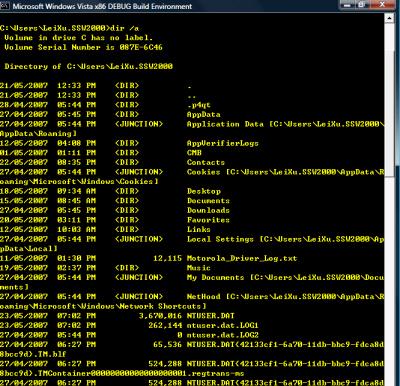The width and height of the screenshot is (400, 386).
Task: Click the wrapped line 'pData\Local]'
Action: point(29,249)
